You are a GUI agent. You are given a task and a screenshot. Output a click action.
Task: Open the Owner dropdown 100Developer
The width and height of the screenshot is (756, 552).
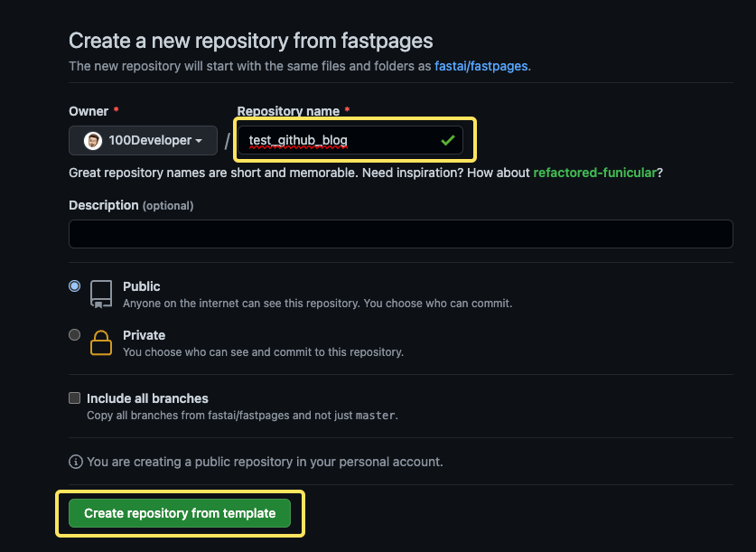(144, 140)
